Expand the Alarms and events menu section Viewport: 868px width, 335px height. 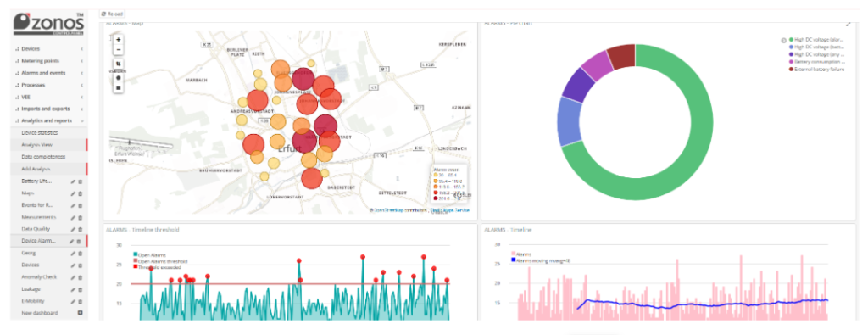tap(48, 73)
